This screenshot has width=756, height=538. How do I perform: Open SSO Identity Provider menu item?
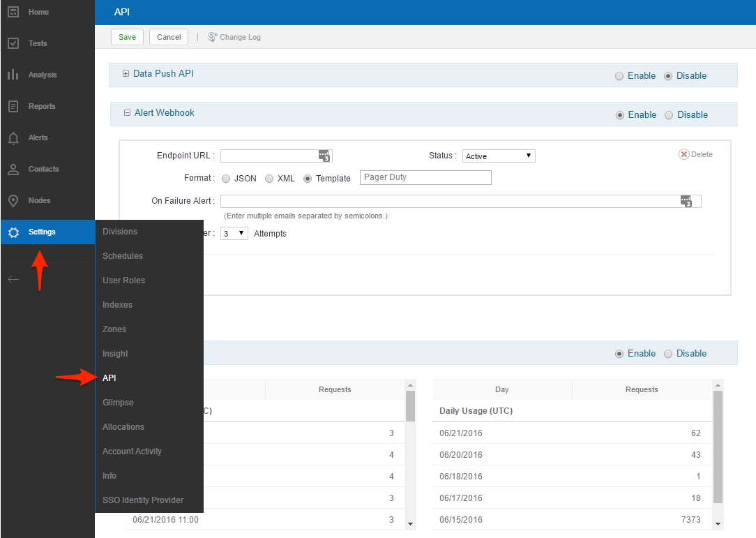[x=143, y=500]
